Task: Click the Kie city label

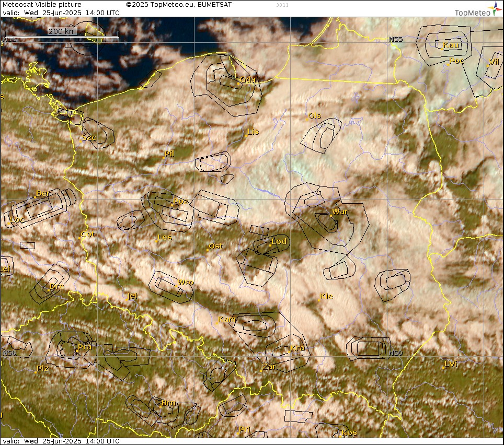Action: click(x=327, y=297)
